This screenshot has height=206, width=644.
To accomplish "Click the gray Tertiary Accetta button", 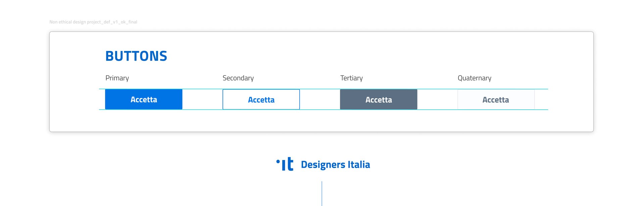I will coord(379,99).
